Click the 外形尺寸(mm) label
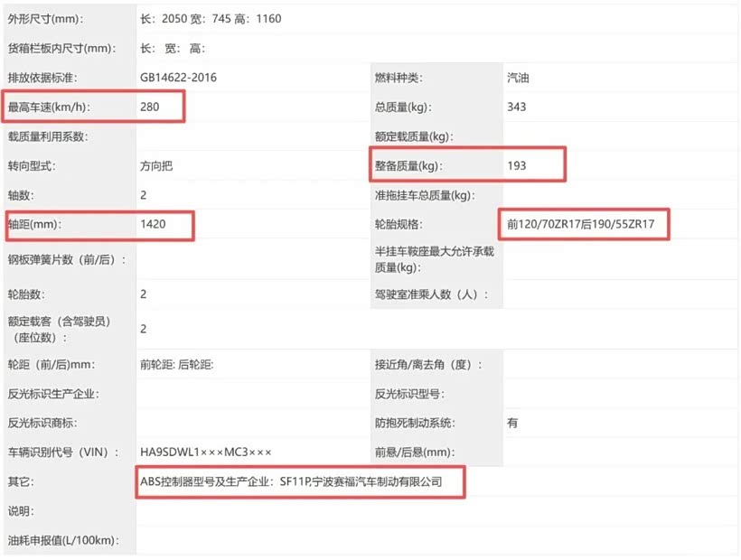The height and width of the screenshot is (560, 741). [45, 19]
